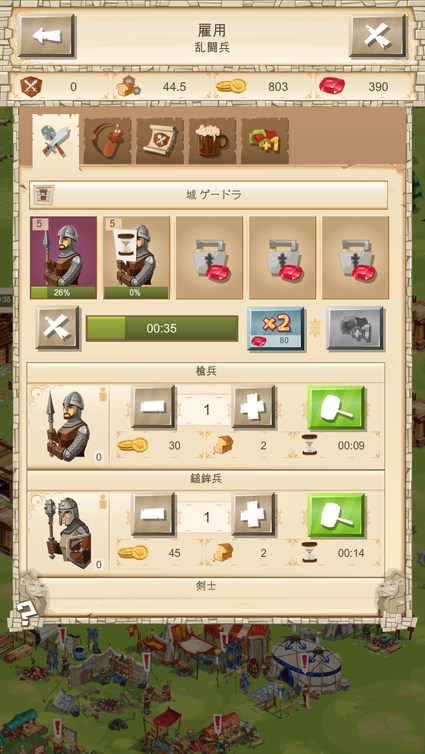Recruit the spearman with green hammer button

(336, 407)
